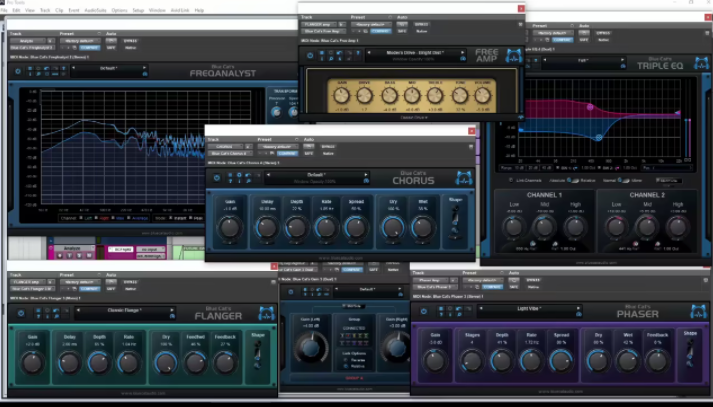Click the preset save icon in Chorus display
713x407 pixels.
coord(366,181)
